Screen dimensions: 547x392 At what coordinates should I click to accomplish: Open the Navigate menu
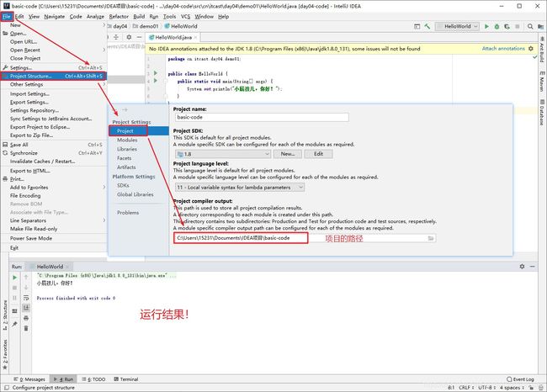(54, 16)
